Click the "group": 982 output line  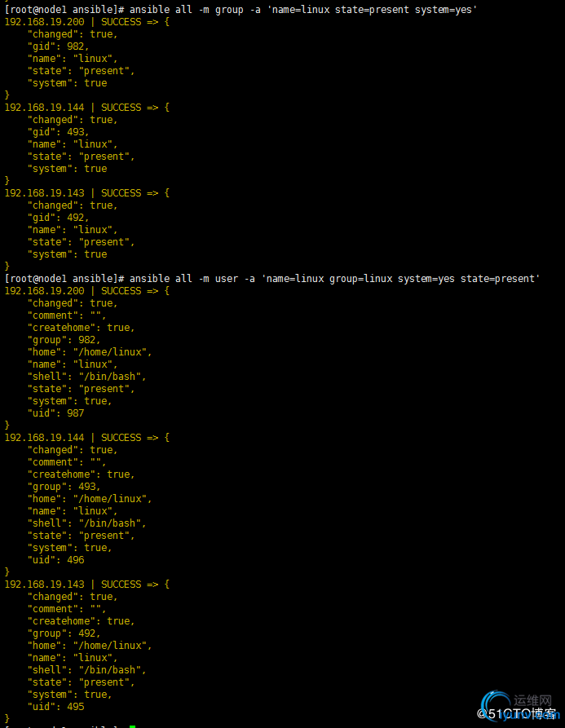[64, 340]
